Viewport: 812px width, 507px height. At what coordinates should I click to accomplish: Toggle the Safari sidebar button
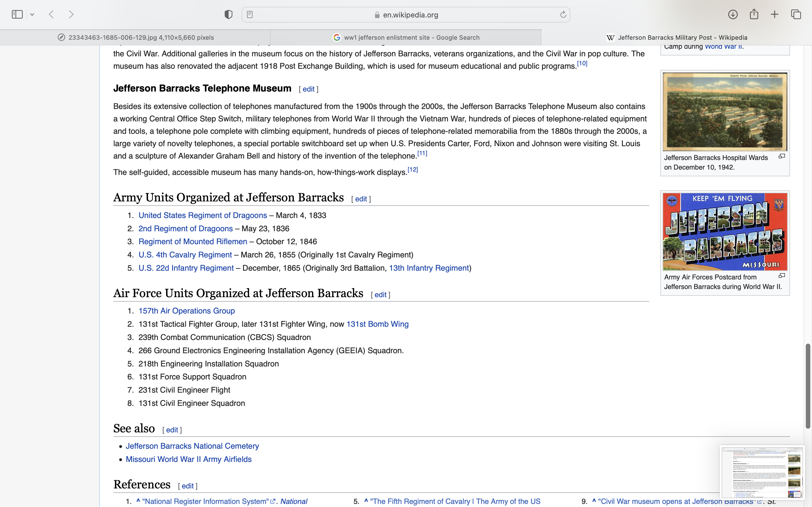(17, 14)
